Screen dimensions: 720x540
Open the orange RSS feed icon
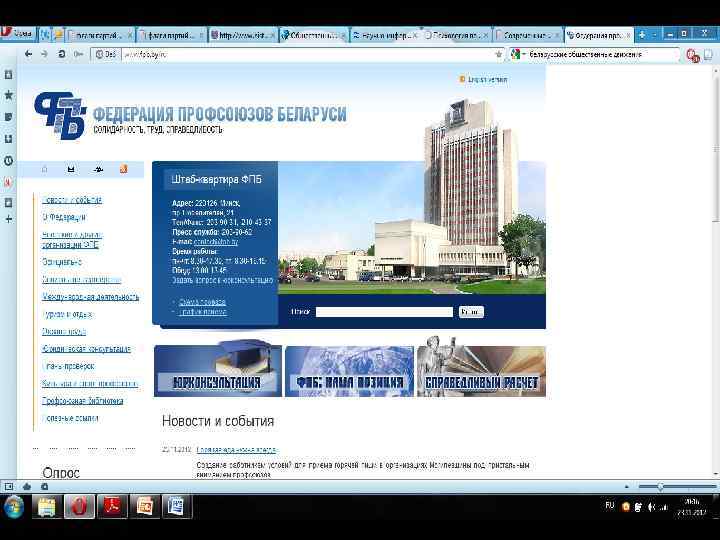[x=124, y=169]
